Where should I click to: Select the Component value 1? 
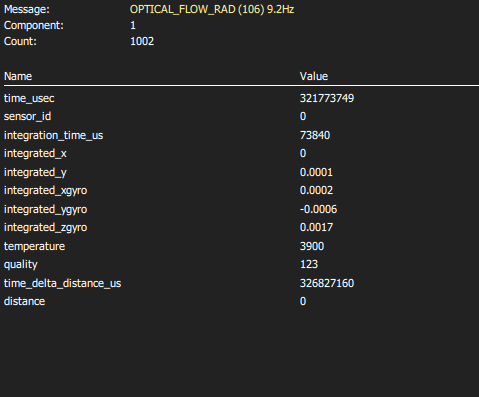point(133,25)
